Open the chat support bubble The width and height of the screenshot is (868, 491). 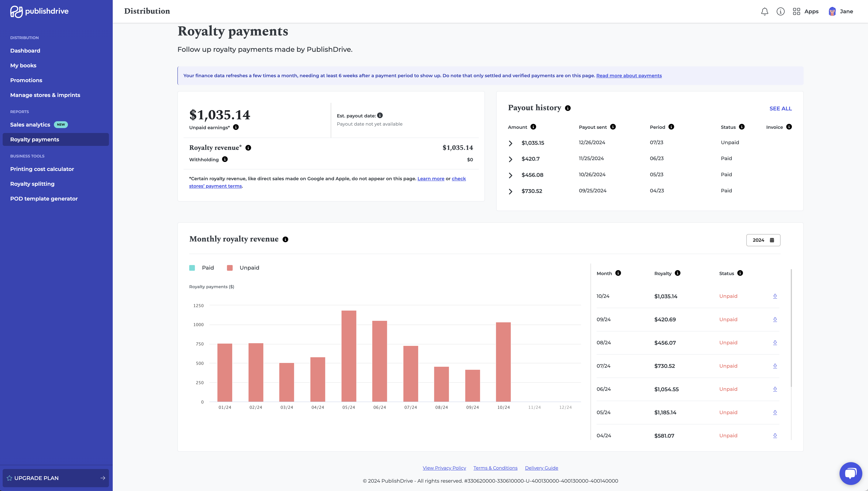pos(851,474)
